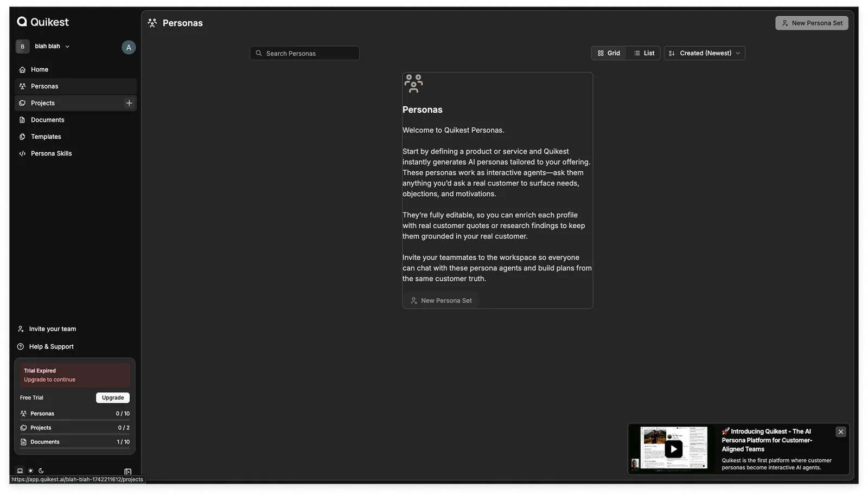
Task: Click the Projects usage bar showing 0 / 2
Action: tap(75, 429)
